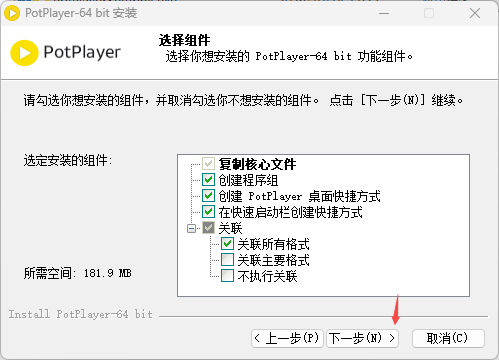
Task: Click the yellow PotPlayer logo in header
Action: [24, 53]
